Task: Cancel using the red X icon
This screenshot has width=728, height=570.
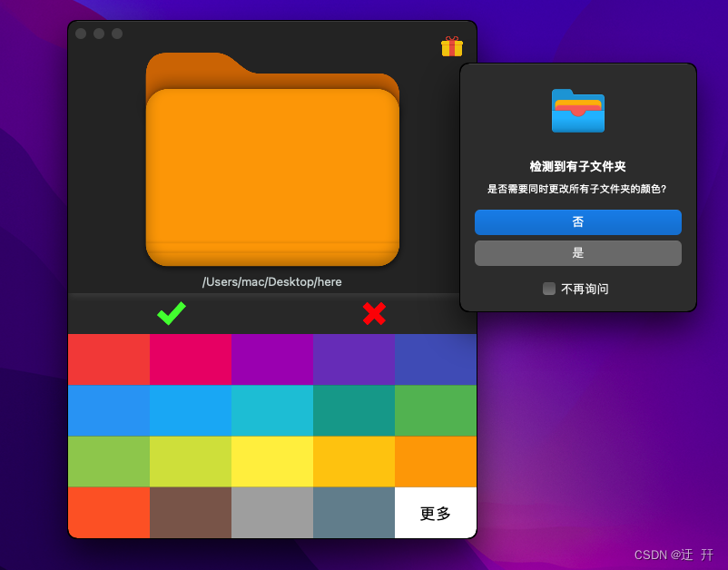Action: pyautogui.click(x=373, y=314)
